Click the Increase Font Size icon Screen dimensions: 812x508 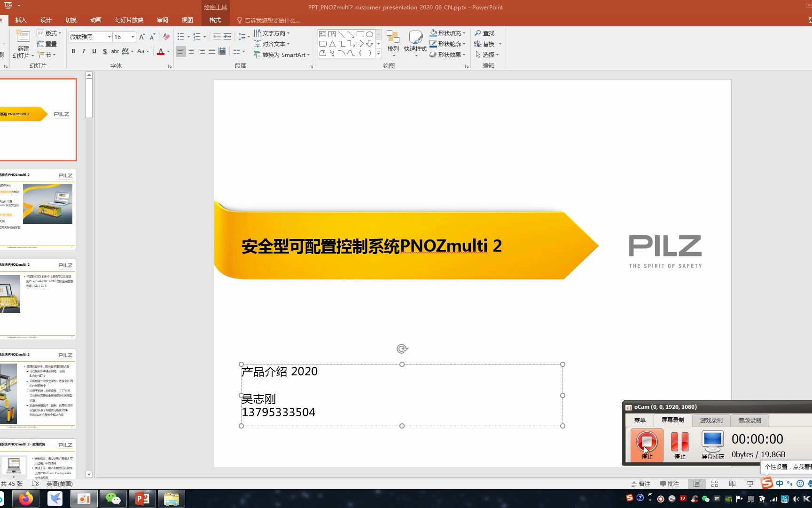tap(142, 37)
